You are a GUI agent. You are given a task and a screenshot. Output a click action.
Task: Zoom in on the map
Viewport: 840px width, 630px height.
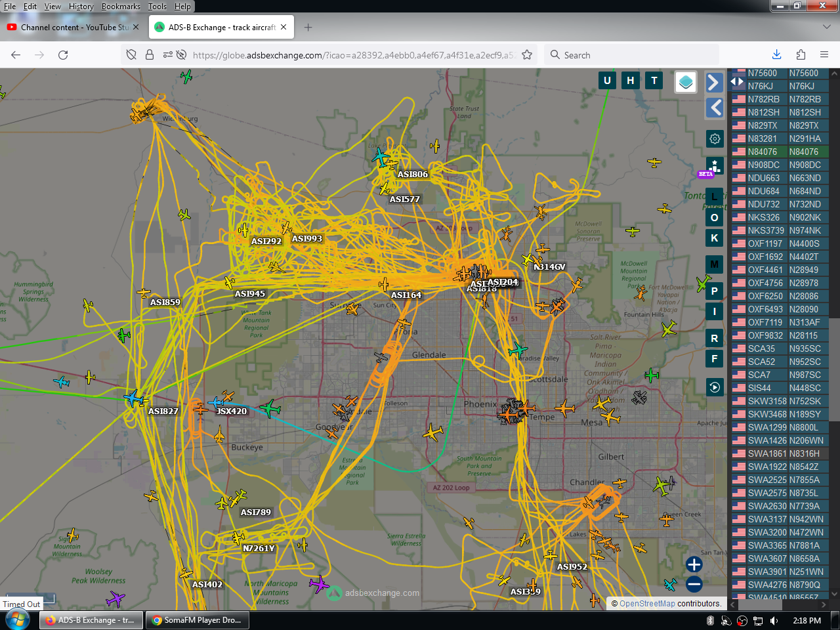pos(694,564)
